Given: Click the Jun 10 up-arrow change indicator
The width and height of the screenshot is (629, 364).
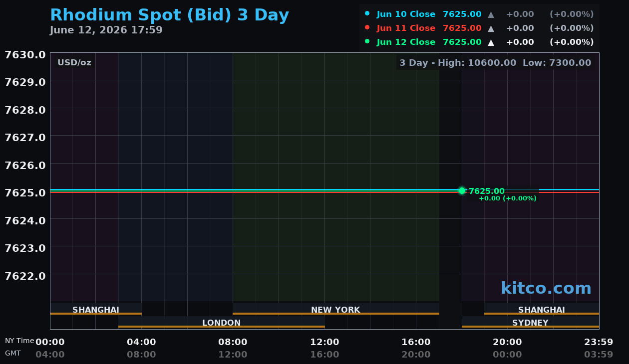Looking at the screenshot, I should point(491,14).
